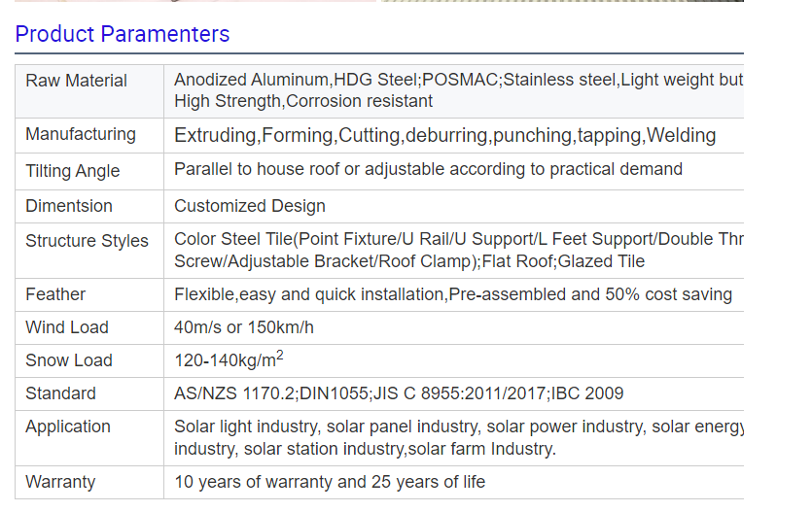Select the Feather row label
This screenshot has width=812, height=512.
tap(55, 294)
